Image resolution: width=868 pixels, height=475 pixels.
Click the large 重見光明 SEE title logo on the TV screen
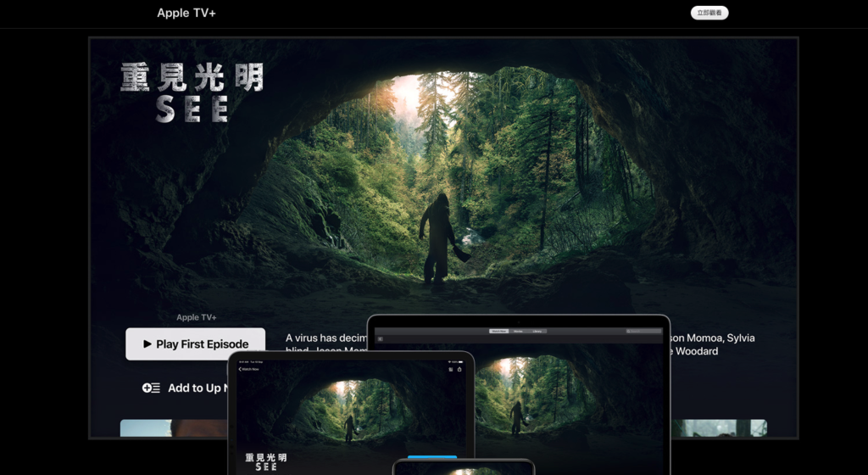tap(192, 92)
